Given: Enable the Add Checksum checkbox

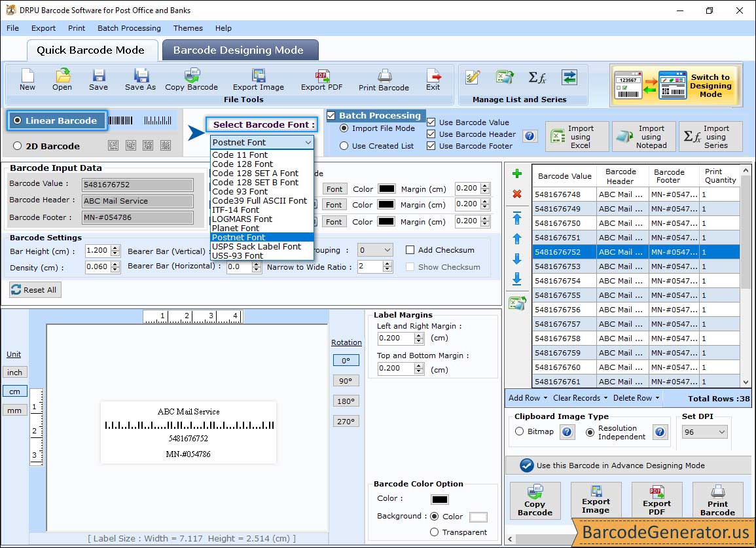Looking at the screenshot, I should tap(410, 250).
